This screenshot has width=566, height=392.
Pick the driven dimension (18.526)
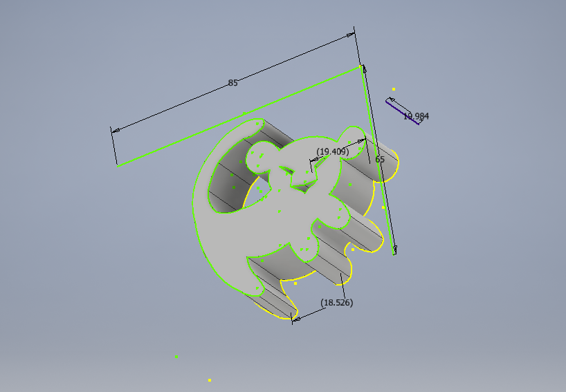coord(337,303)
